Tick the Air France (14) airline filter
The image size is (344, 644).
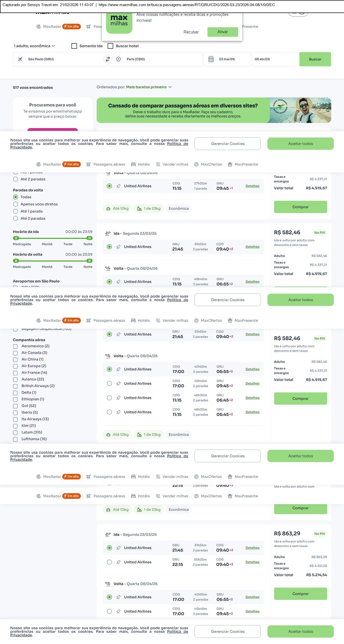(x=15, y=373)
